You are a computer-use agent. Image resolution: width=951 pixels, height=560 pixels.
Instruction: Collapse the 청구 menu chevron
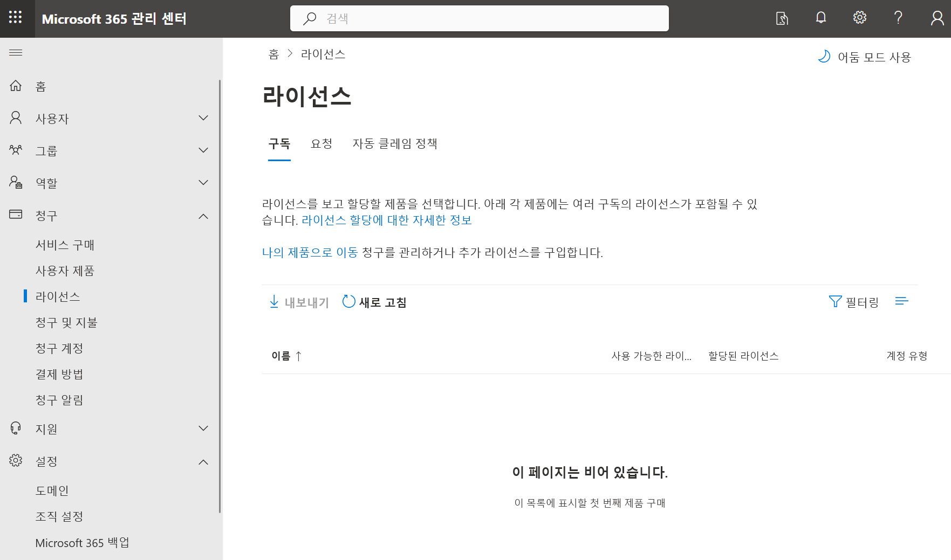[x=203, y=216]
